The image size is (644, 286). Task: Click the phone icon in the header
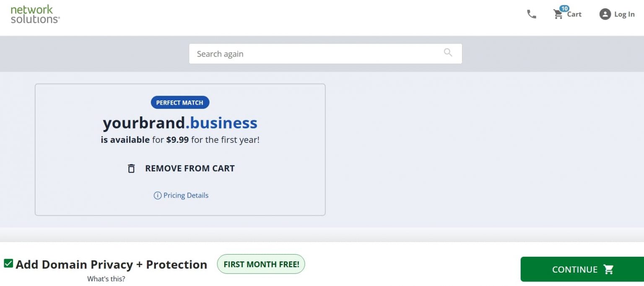pos(531,14)
